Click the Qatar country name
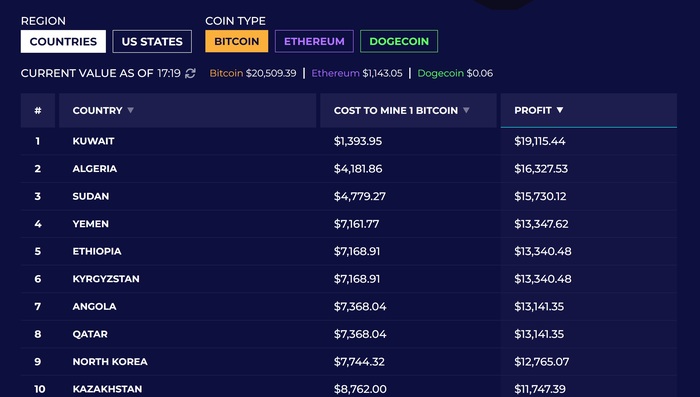The image size is (700, 397). [x=90, y=334]
